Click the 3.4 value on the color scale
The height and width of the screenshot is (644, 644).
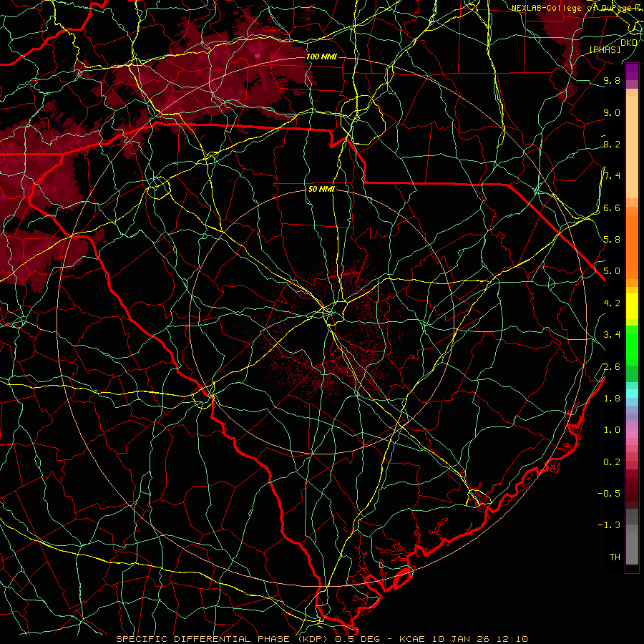612,334
